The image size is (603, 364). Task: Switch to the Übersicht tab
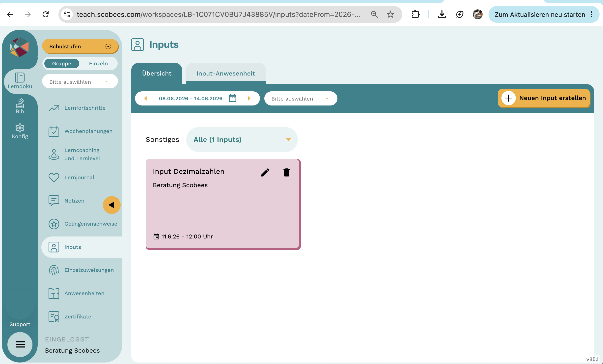(157, 74)
